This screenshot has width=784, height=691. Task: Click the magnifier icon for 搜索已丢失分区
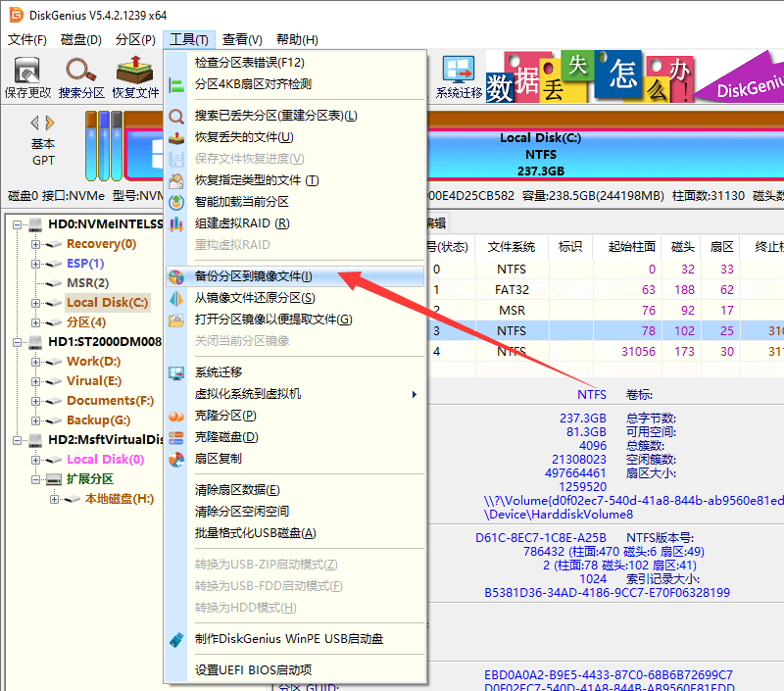(176, 117)
